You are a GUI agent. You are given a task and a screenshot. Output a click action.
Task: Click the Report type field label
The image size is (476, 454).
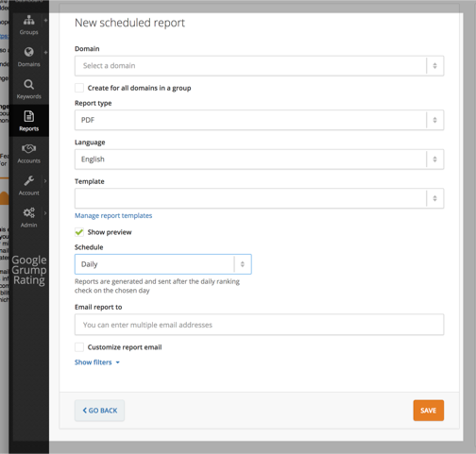point(93,103)
